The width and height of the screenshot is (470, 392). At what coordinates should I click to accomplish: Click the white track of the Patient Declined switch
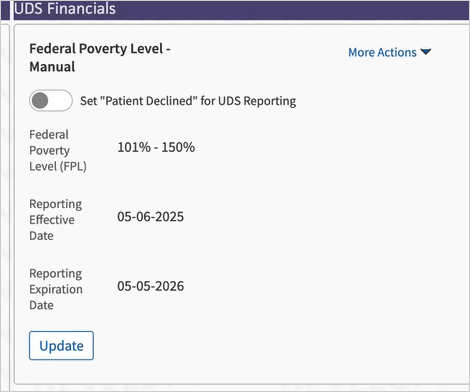(61, 100)
